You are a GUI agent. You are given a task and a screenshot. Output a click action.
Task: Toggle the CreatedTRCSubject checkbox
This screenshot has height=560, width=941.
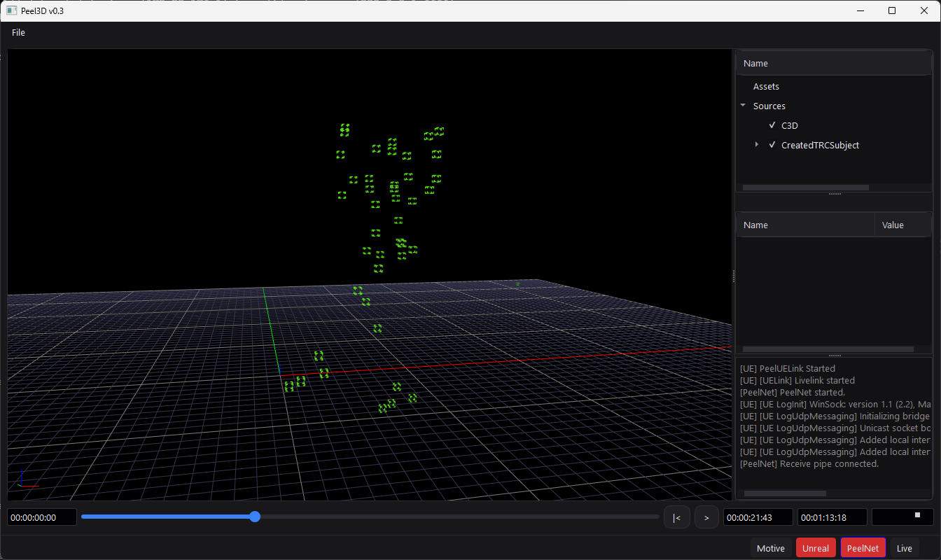click(772, 145)
